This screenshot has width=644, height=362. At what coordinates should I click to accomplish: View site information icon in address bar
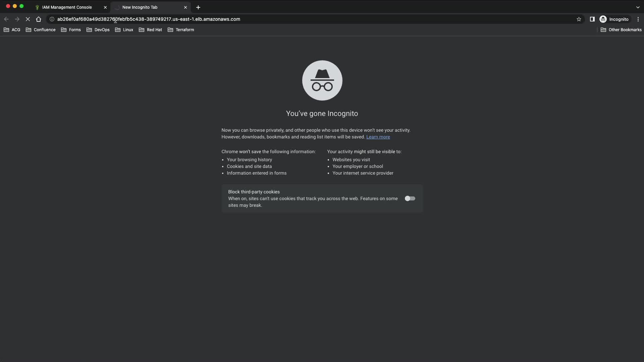click(x=52, y=19)
